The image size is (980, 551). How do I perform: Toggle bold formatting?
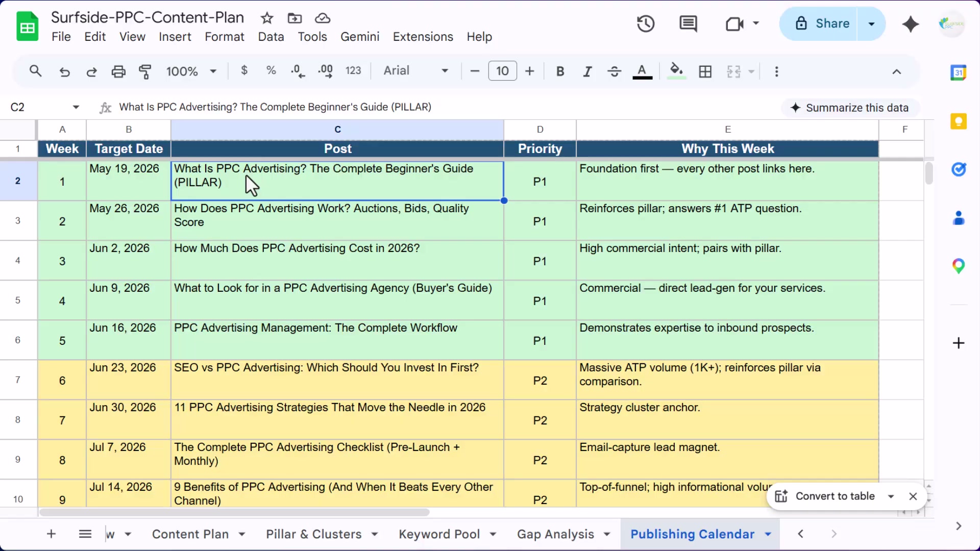560,71
